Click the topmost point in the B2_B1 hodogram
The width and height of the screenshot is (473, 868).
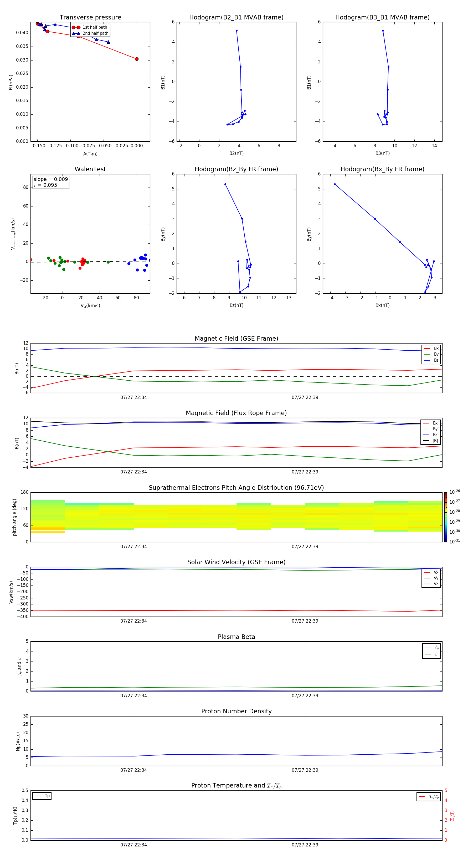tap(237, 31)
